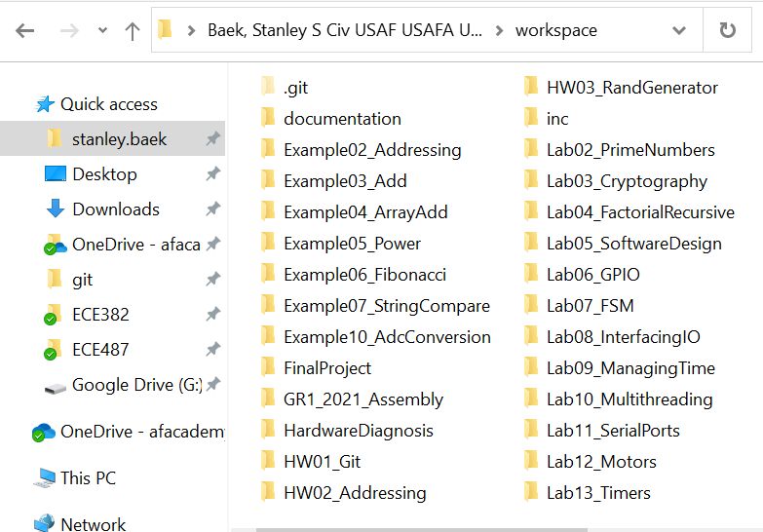Select Example10_AdcConversion folder
Screen dimensions: 763x532
tap(376, 337)
